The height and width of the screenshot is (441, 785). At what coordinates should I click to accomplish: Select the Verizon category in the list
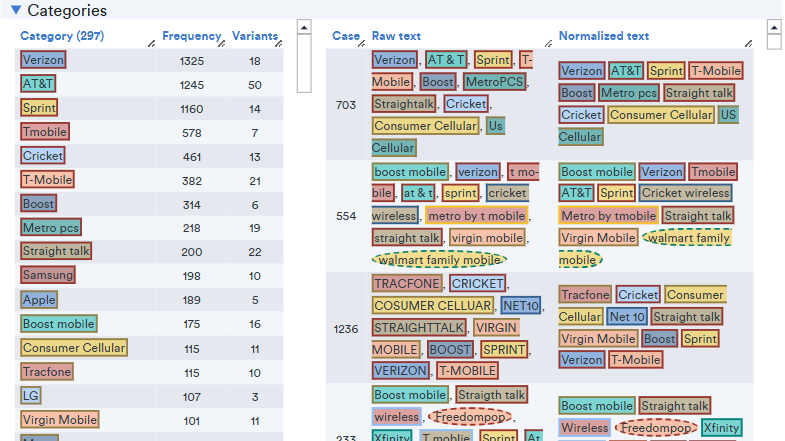44,60
